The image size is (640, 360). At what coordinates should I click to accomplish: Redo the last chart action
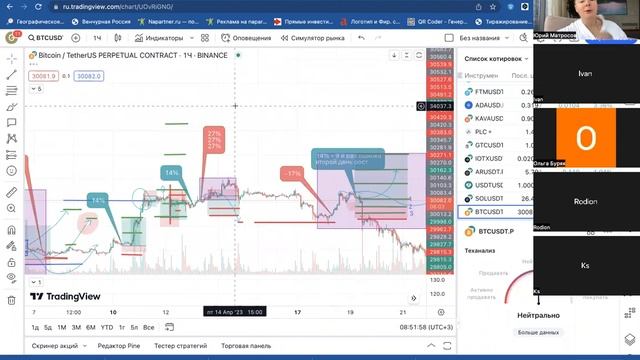pos(378,38)
